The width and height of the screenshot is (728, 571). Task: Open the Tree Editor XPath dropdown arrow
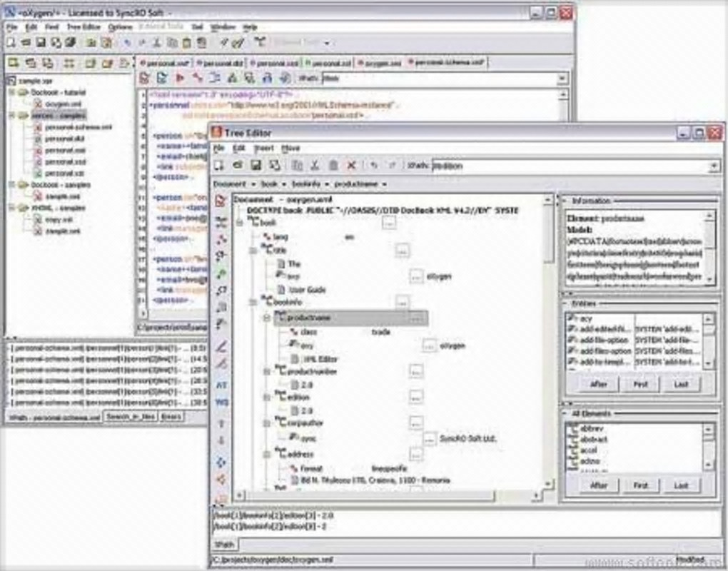point(714,166)
